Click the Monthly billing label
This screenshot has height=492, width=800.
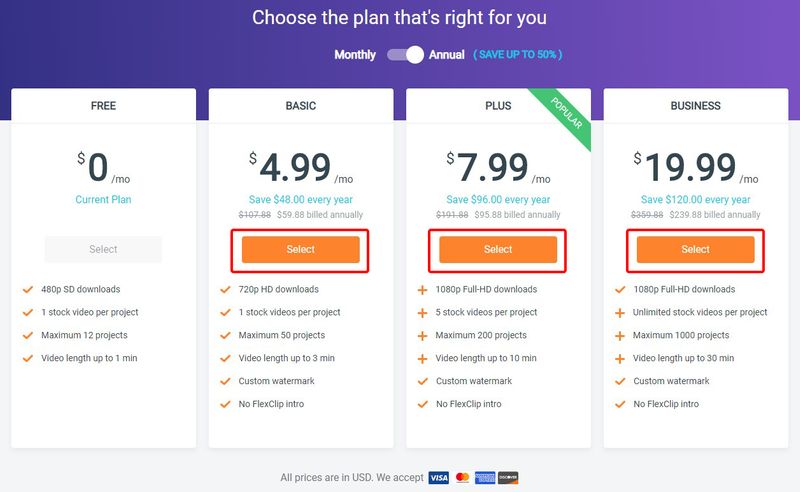[355, 55]
